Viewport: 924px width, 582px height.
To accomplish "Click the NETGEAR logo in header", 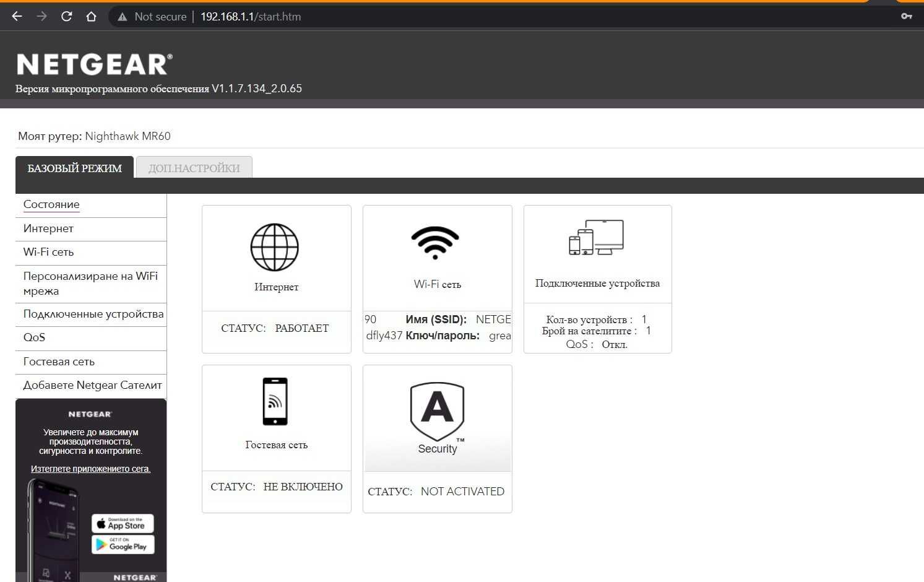I will [94, 64].
